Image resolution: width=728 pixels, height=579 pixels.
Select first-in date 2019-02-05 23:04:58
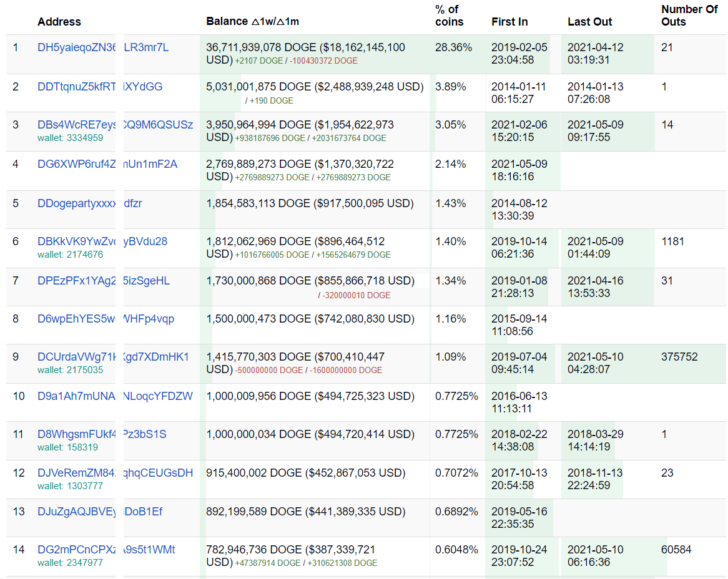point(519,54)
